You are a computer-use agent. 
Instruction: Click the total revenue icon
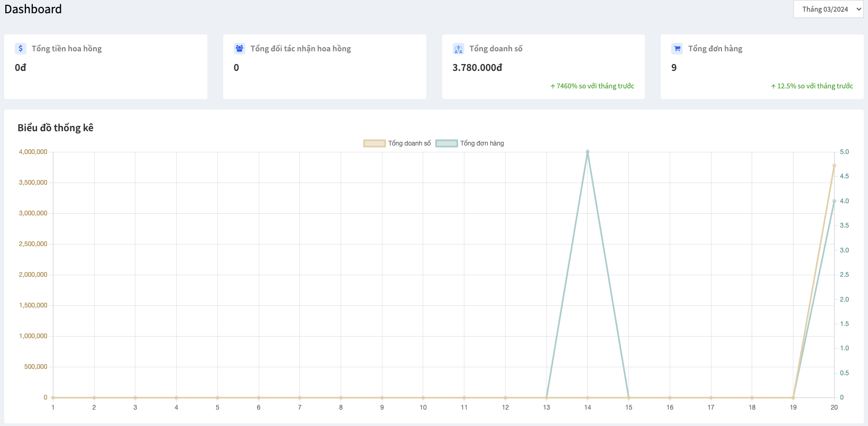[458, 49]
